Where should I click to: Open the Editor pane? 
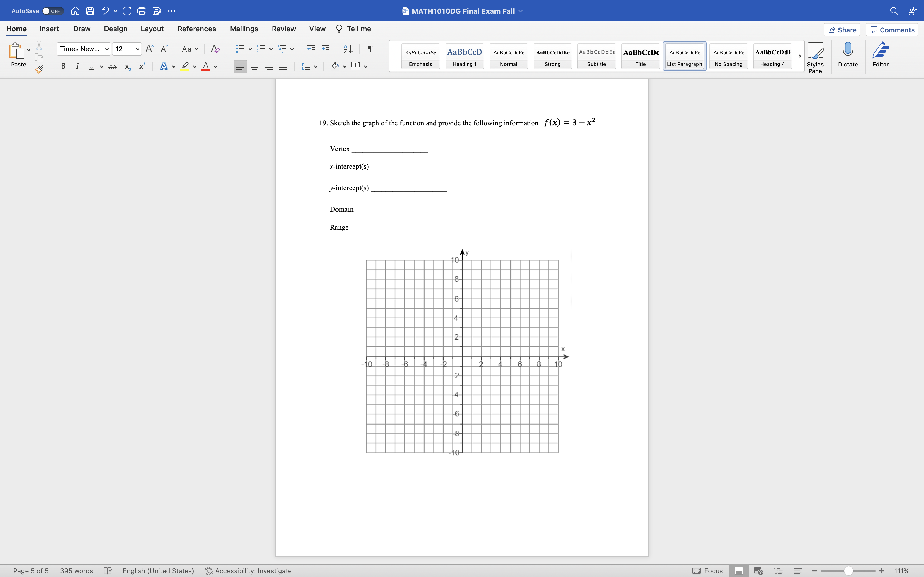(x=881, y=55)
